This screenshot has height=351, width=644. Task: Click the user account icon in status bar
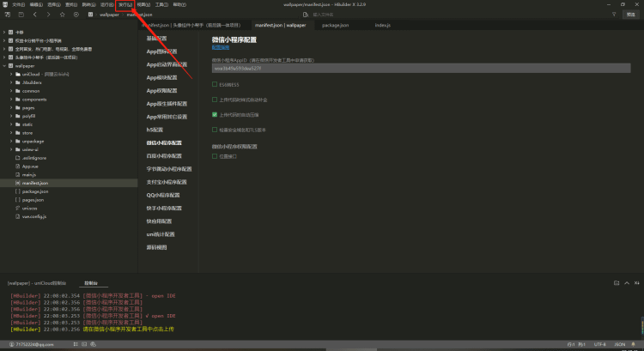tap(11, 344)
